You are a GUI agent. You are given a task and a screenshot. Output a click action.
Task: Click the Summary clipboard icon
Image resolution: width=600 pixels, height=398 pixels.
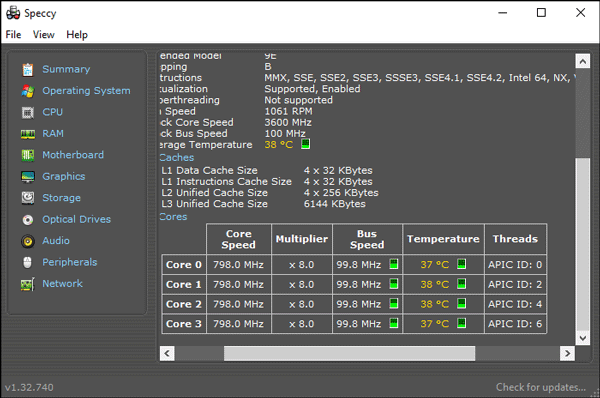tap(28, 69)
